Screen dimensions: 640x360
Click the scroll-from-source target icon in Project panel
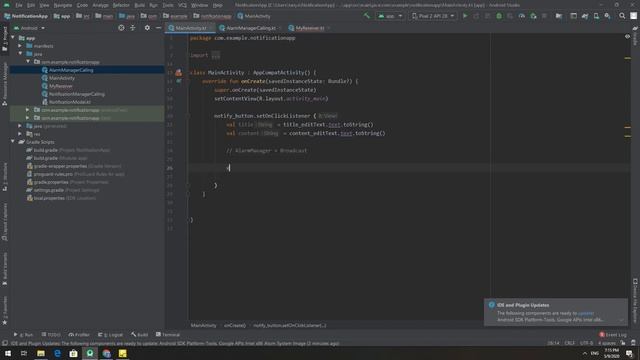(x=121, y=28)
